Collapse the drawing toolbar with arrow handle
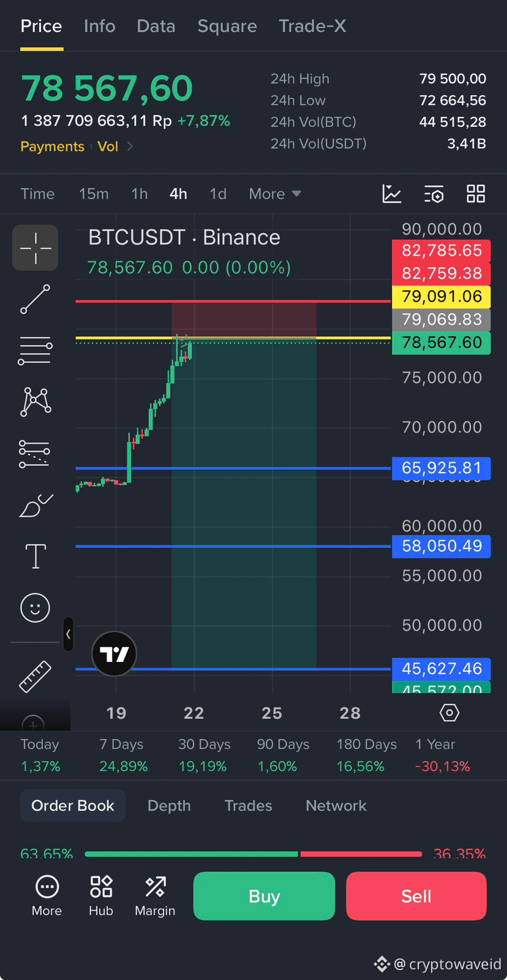This screenshot has width=507, height=980. pyautogui.click(x=68, y=634)
